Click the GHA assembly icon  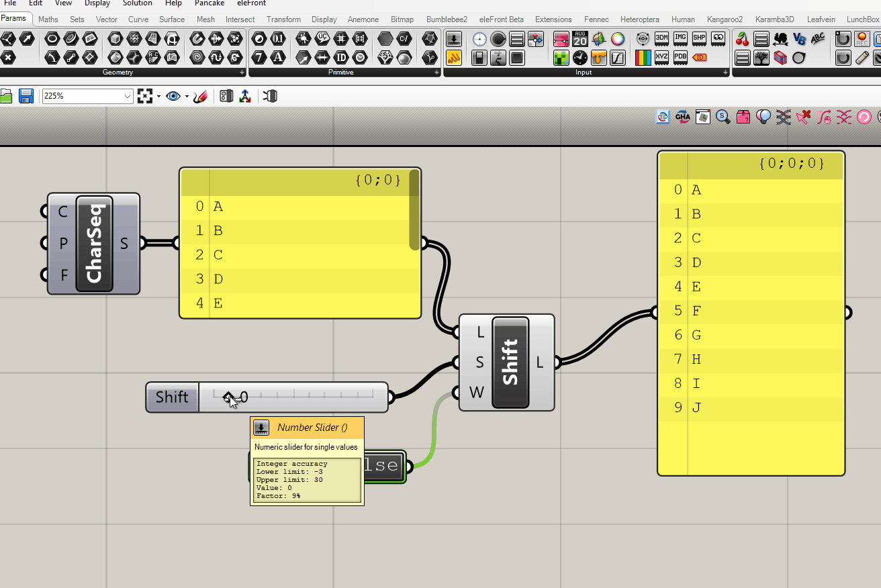[682, 117]
